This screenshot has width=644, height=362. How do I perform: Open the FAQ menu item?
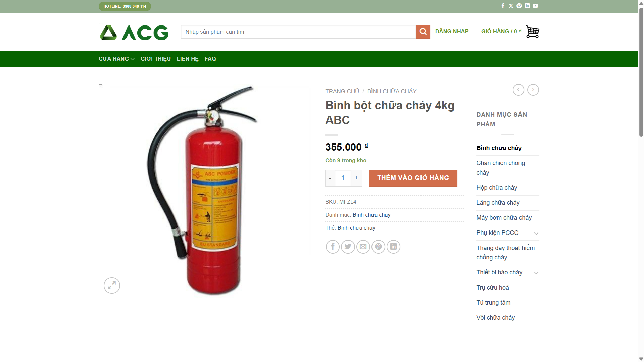[210, 59]
